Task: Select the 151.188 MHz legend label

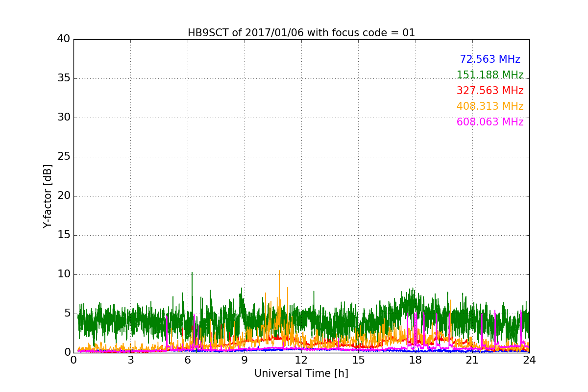Action: click(490, 75)
